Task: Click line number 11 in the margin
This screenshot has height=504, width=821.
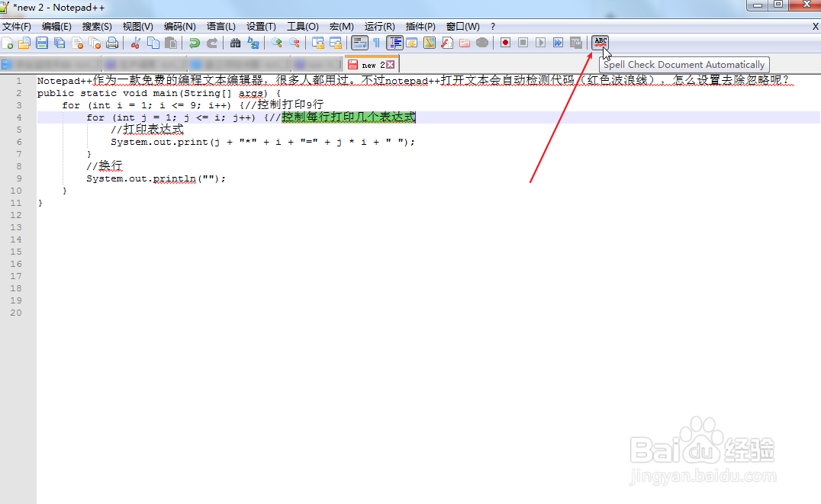Action: [x=16, y=203]
